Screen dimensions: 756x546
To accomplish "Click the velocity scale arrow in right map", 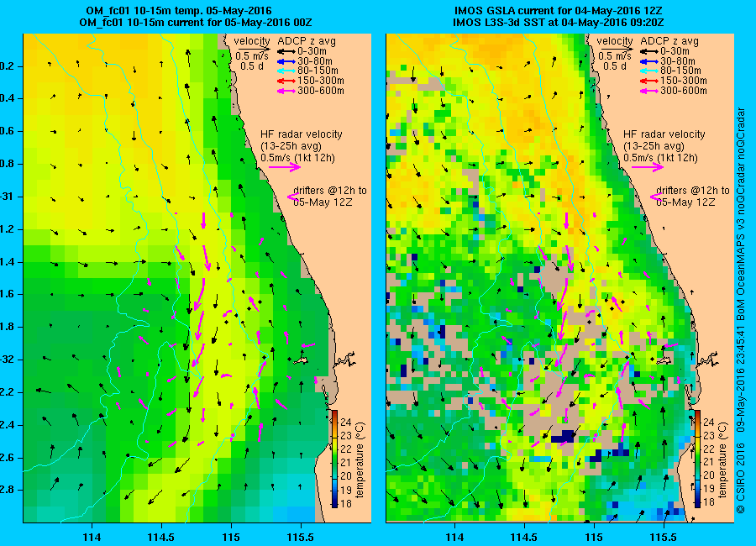I will pyautogui.click(x=616, y=49).
